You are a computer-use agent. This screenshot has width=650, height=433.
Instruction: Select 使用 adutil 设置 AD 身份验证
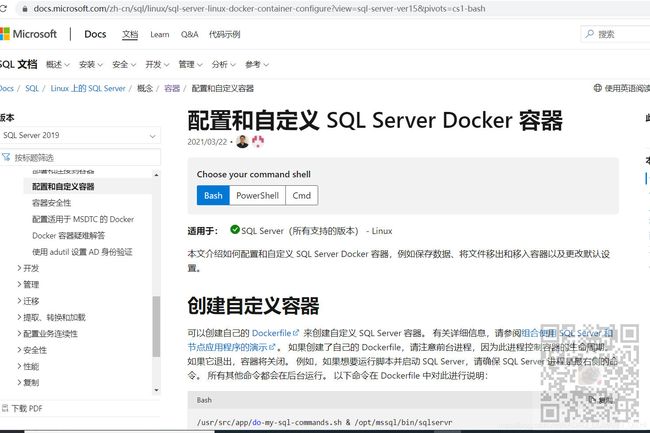click(82, 252)
